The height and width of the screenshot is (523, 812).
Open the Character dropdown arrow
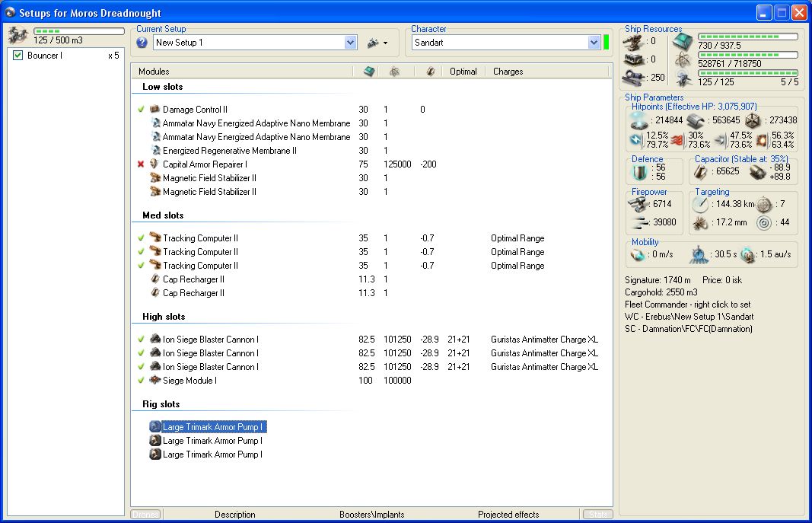coord(594,43)
